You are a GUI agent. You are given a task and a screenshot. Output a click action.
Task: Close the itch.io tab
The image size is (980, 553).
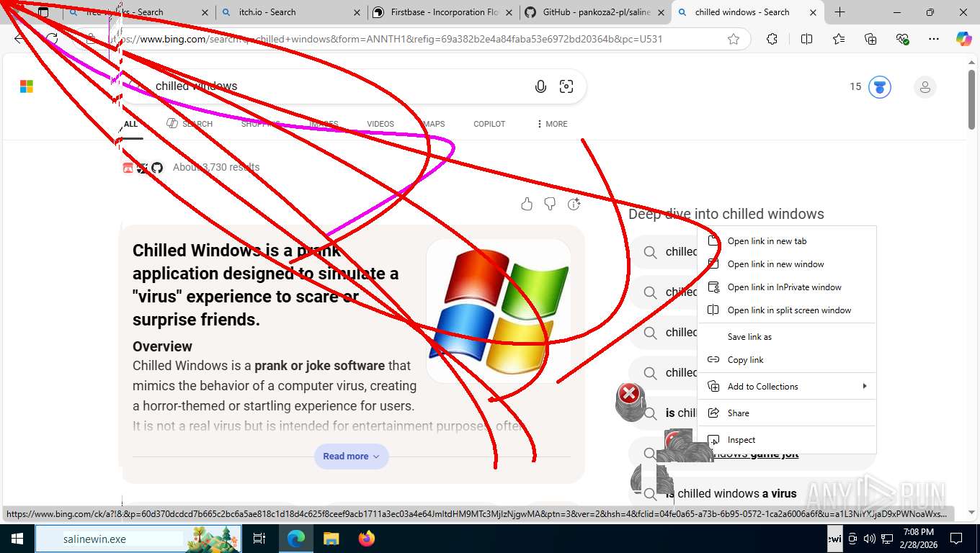click(x=358, y=12)
